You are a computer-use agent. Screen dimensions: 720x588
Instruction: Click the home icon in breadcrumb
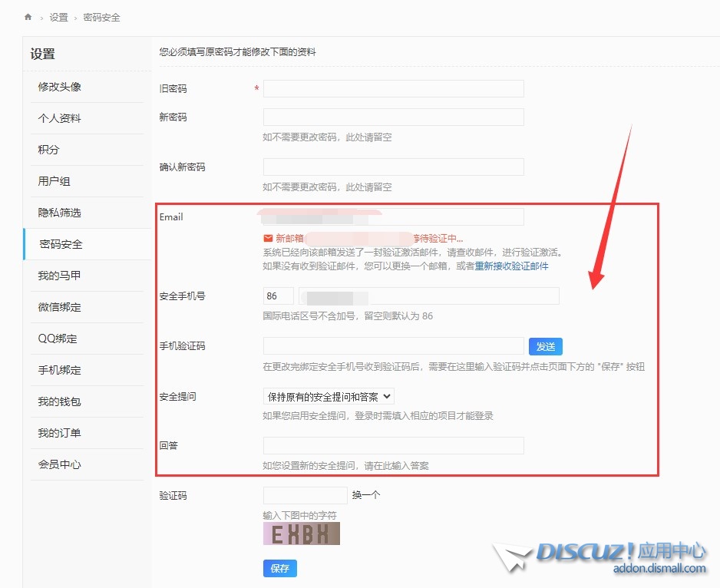tap(28, 17)
